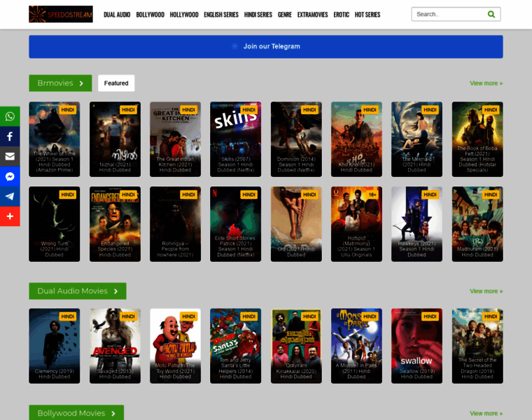Open A Monster in Paris poster
532x420 pixels.
tap(356, 346)
